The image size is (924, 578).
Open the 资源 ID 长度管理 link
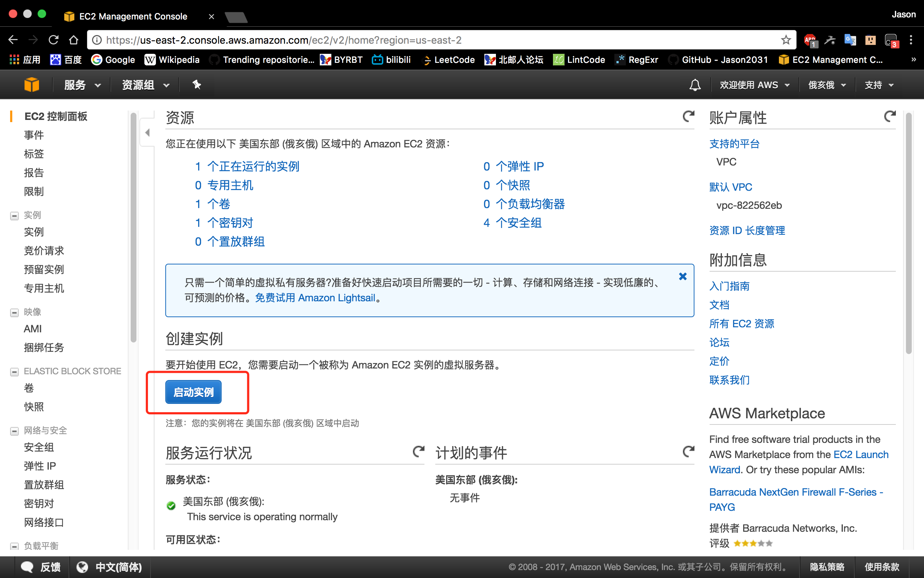coord(747,230)
